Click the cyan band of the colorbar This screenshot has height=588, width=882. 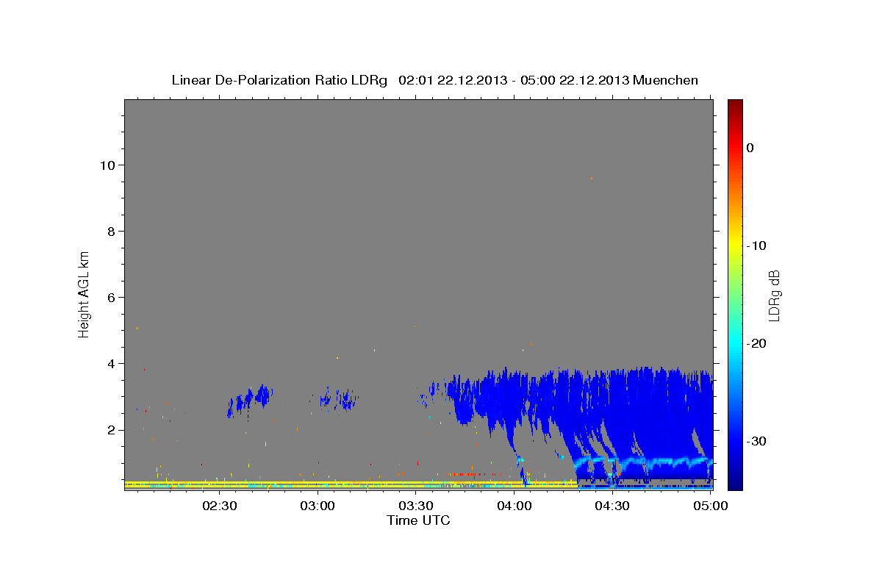coord(735,343)
